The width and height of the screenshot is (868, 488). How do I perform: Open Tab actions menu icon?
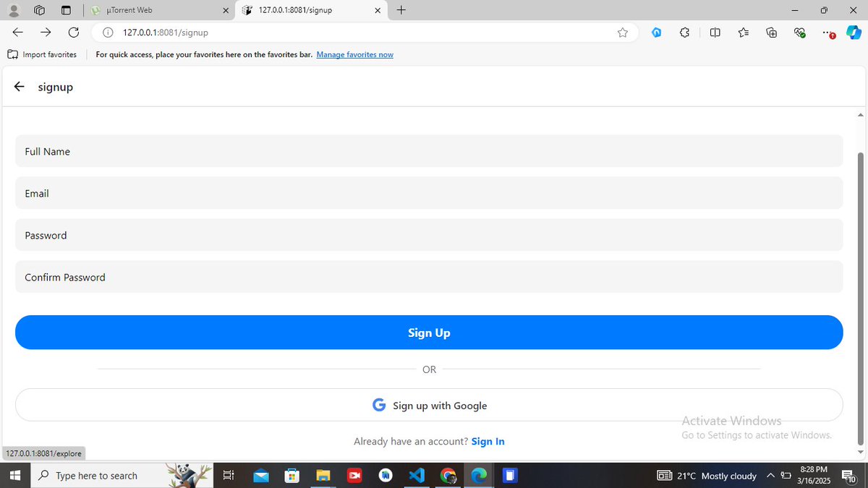tap(67, 10)
